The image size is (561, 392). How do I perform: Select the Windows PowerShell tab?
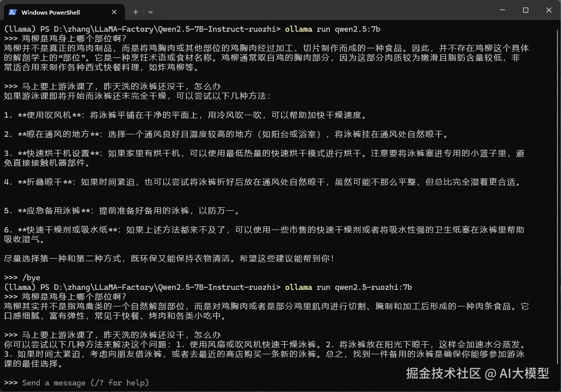coord(64,12)
